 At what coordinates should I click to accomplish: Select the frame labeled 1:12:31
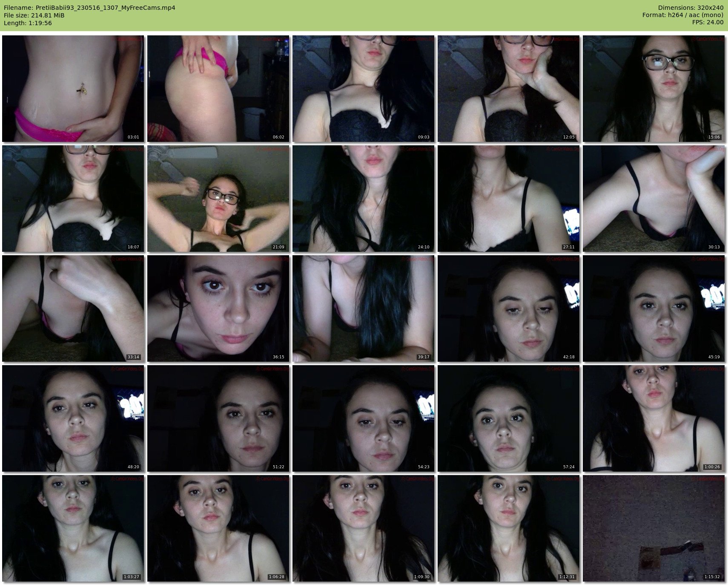[x=508, y=528]
